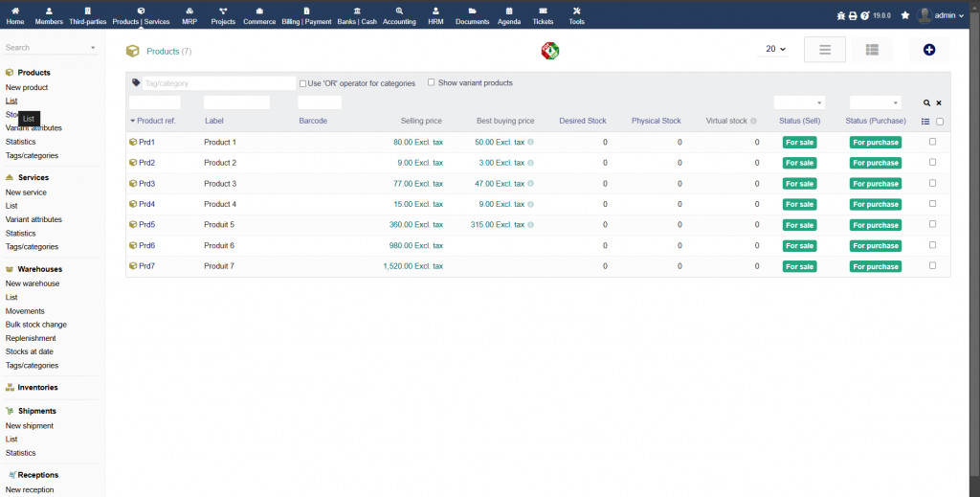Open the Prd5 product reference link
This screenshot has height=497, width=980.
[x=146, y=225]
